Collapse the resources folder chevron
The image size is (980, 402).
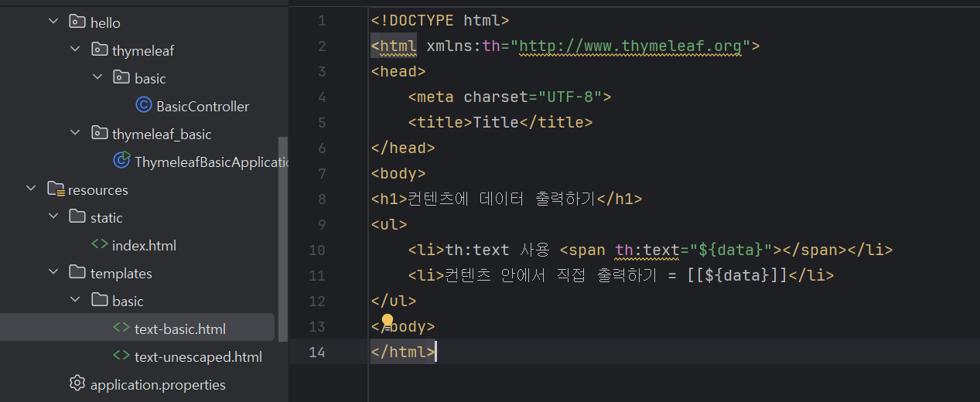click(x=31, y=189)
